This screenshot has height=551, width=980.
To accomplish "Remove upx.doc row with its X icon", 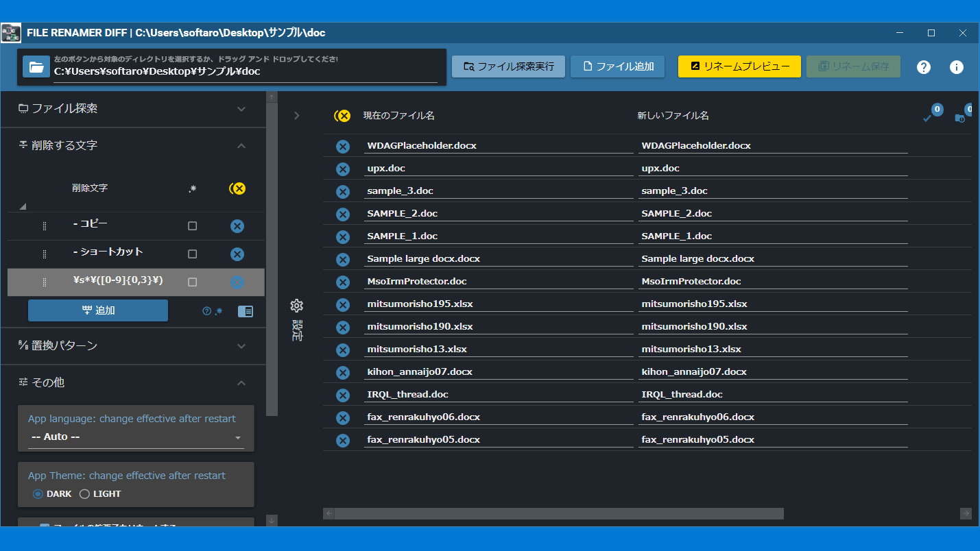I will tap(343, 169).
